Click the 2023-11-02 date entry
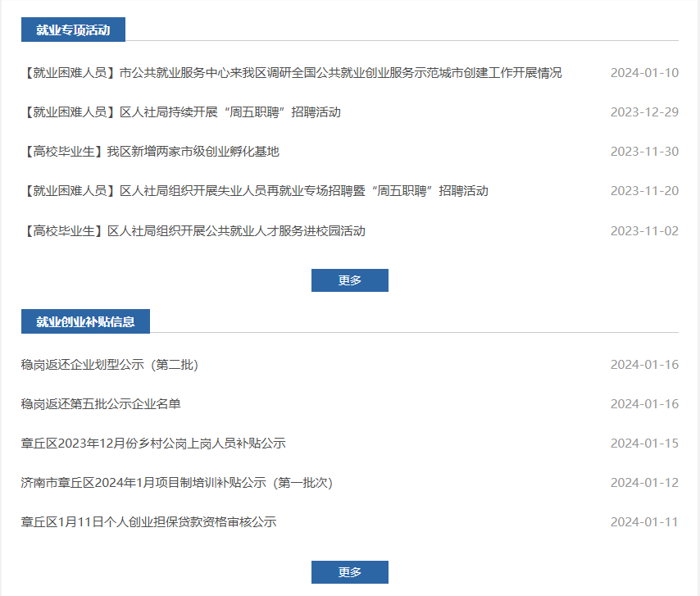The height and width of the screenshot is (596, 700). point(644,231)
